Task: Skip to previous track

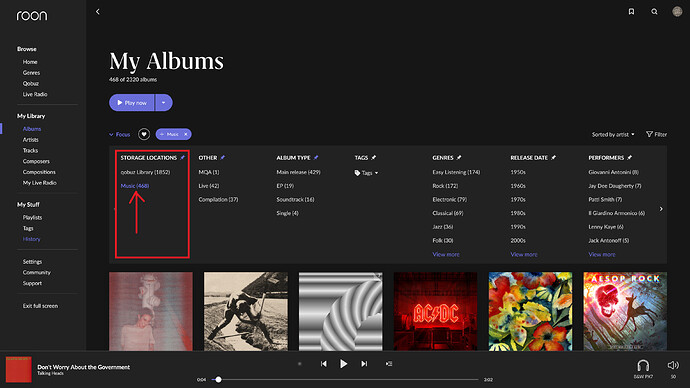Action: click(323, 364)
